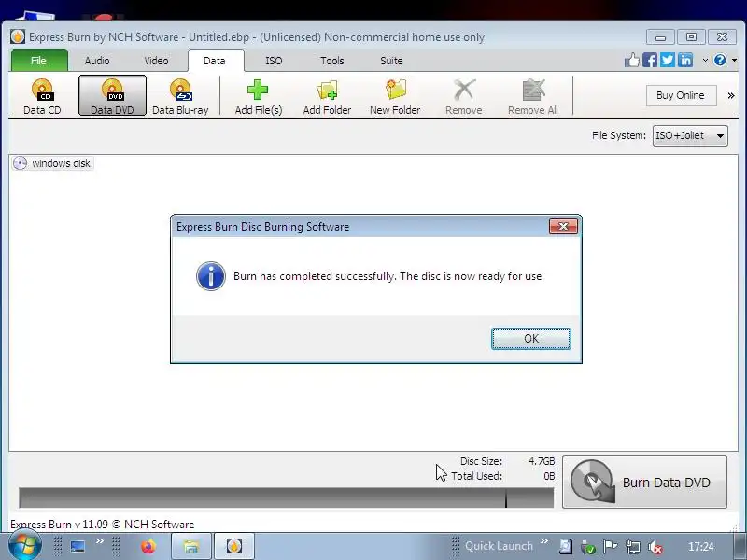Expand the taskbar chevron next to desktop icon

coord(100,540)
